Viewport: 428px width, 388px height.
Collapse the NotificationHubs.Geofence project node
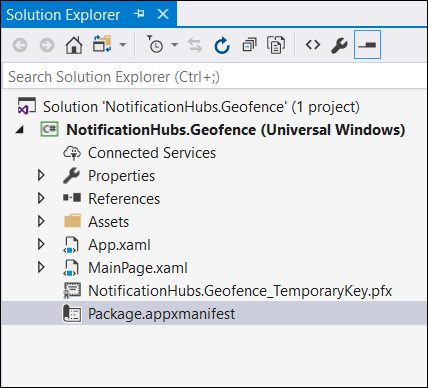[x=20, y=129]
